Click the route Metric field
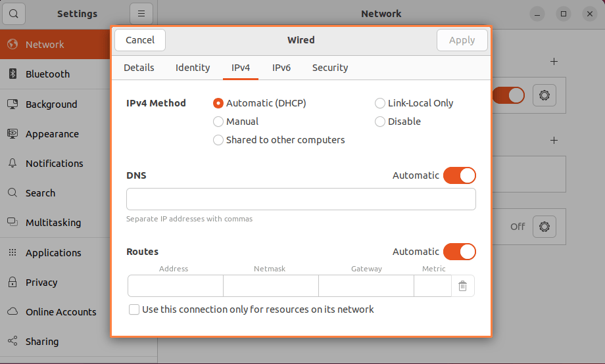 coord(433,286)
